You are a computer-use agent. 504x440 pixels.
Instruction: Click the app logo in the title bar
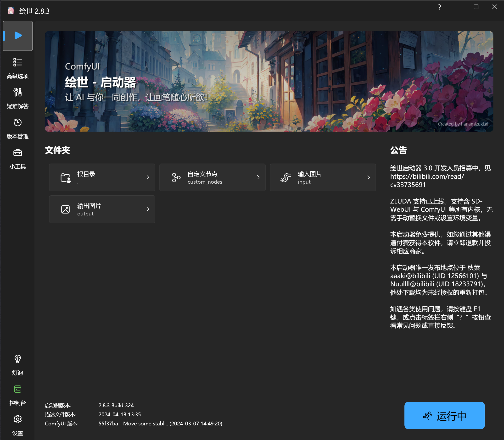(x=11, y=11)
